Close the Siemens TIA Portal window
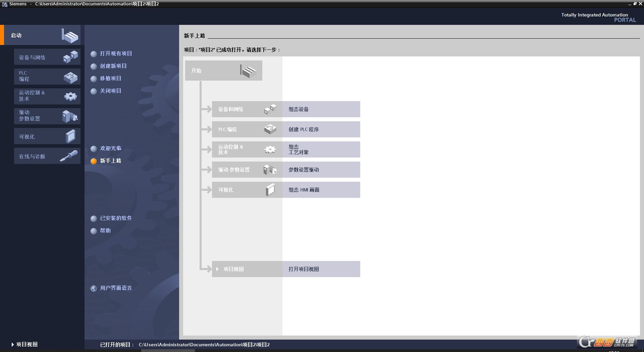 point(640,4)
